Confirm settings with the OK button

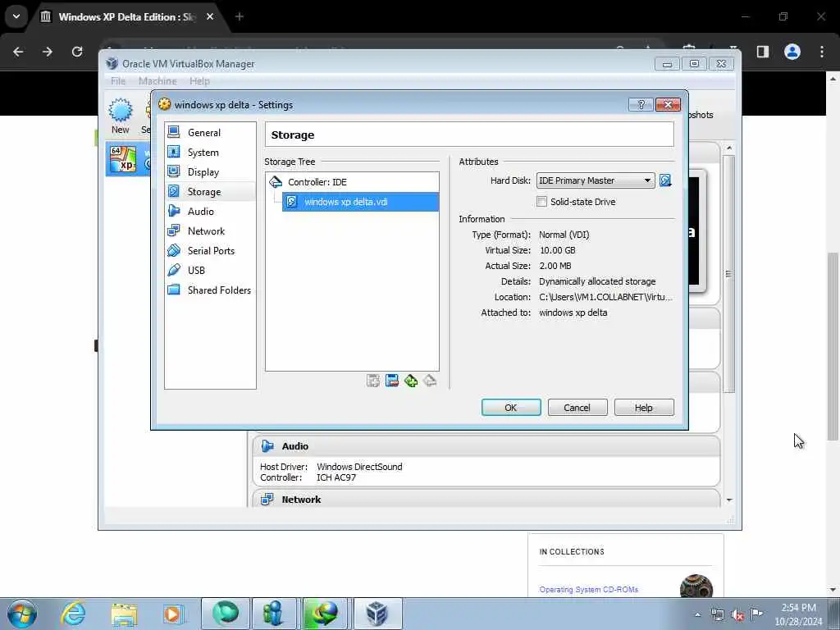(x=511, y=408)
